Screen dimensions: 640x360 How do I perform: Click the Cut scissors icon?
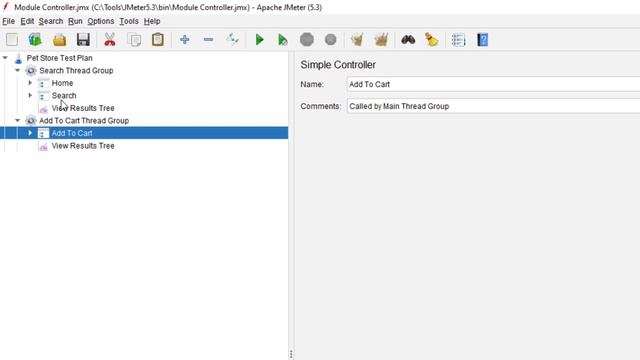click(110, 40)
